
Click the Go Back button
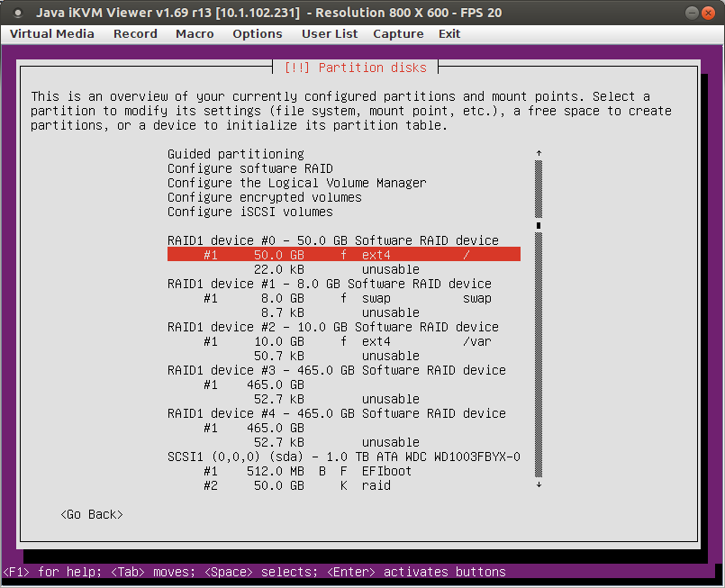tap(92, 514)
